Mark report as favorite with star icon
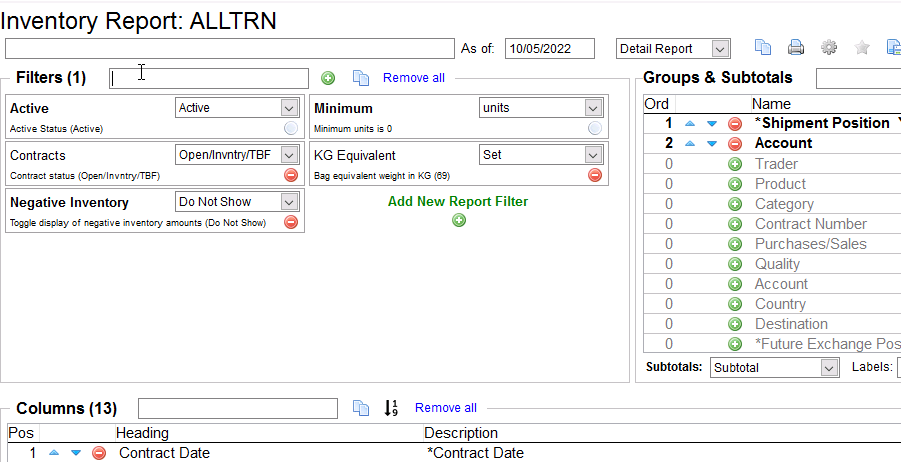The height and width of the screenshot is (462, 901). [861, 48]
